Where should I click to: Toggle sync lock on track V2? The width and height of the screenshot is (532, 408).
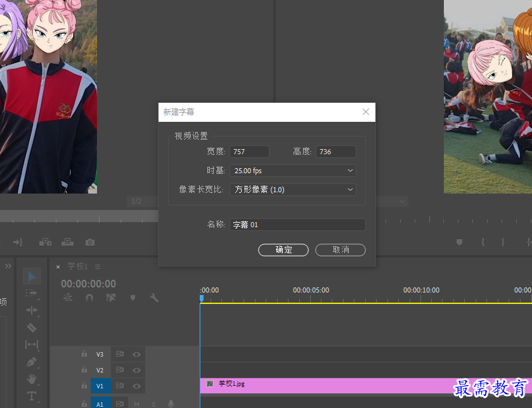coord(120,370)
